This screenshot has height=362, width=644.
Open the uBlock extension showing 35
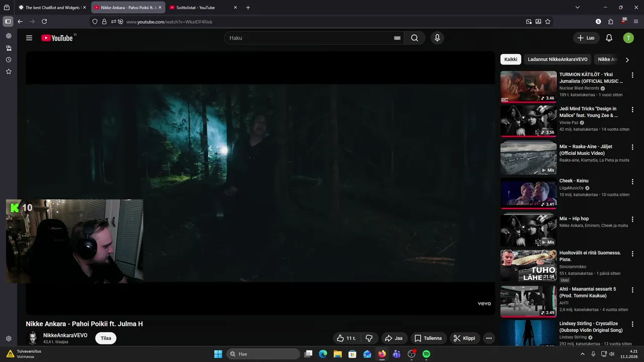pyautogui.click(x=624, y=21)
